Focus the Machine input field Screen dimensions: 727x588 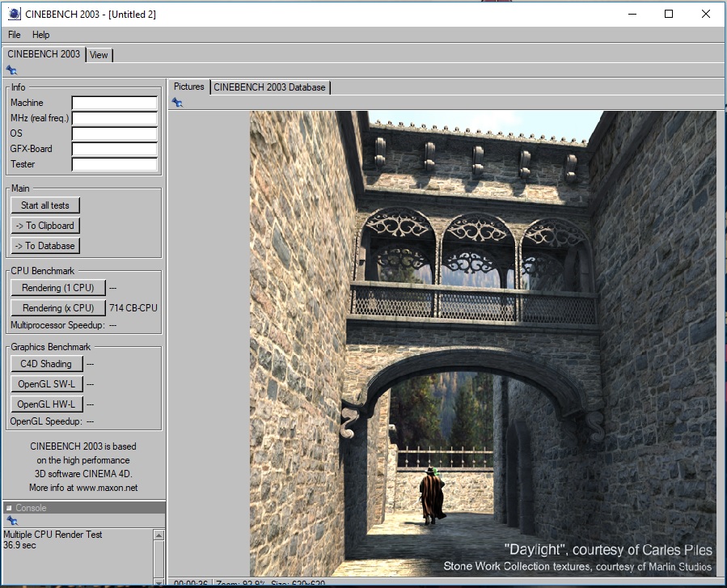coord(115,103)
